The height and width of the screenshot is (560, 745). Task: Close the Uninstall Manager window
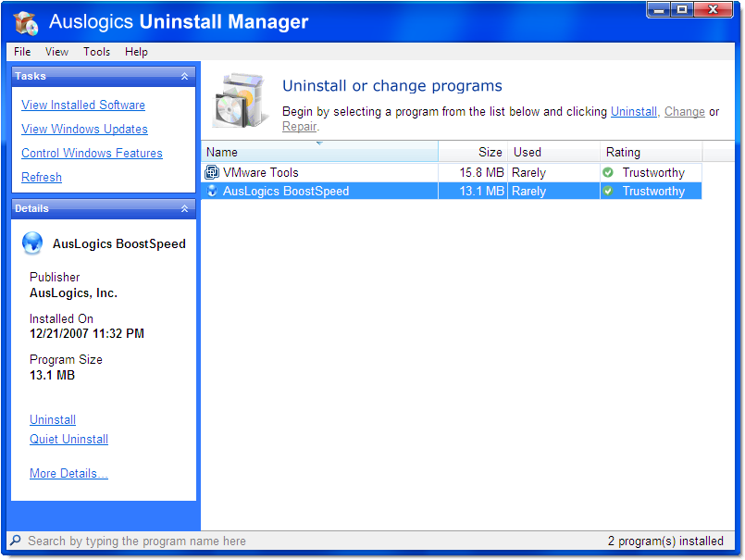(x=714, y=9)
